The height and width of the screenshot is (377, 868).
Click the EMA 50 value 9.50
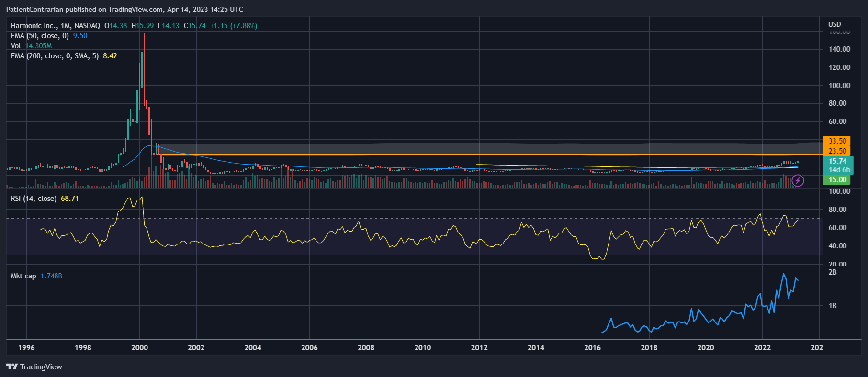[x=80, y=36]
